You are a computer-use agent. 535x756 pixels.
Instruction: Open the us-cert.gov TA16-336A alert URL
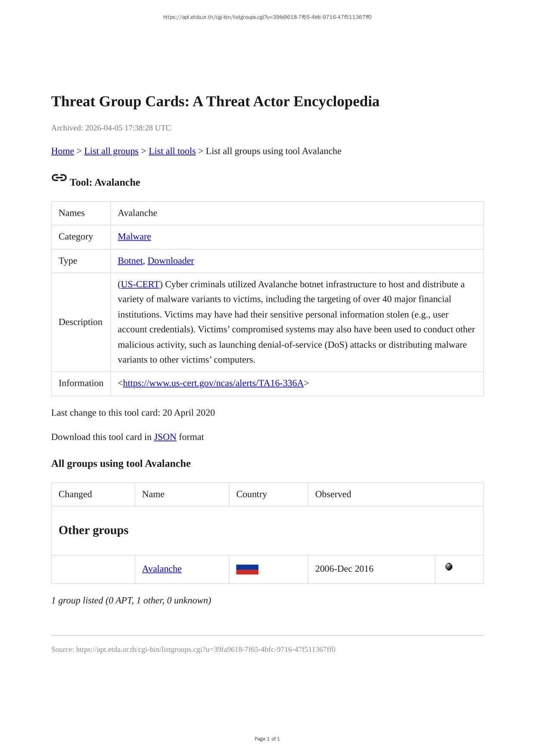pyautogui.click(x=213, y=383)
